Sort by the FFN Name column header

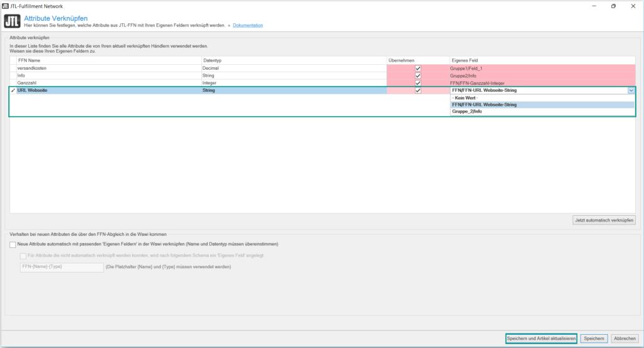(29, 60)
